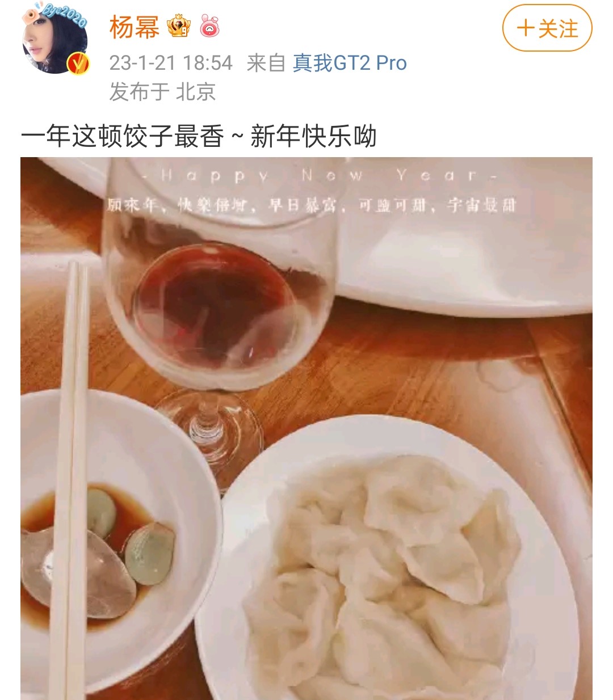Click the Chinese blessing line in photo

point(312,205)
